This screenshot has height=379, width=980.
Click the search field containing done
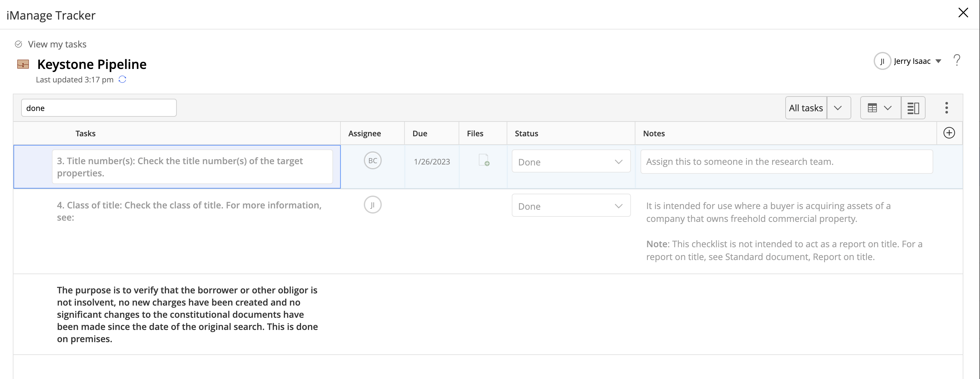99,108
